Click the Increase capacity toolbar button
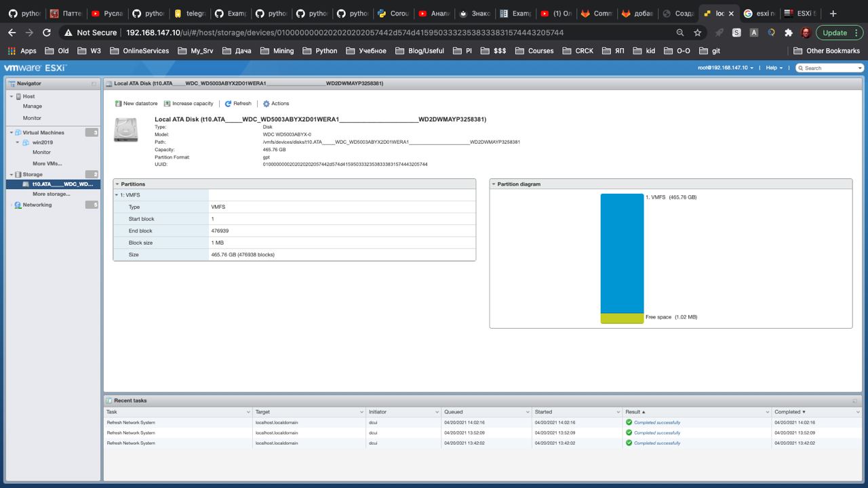This screenshot has height=488, width=868. coord(189,104)
